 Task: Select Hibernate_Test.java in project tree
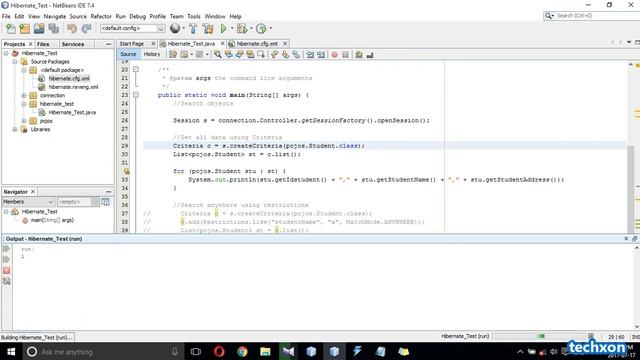click(x=72, y=112)
